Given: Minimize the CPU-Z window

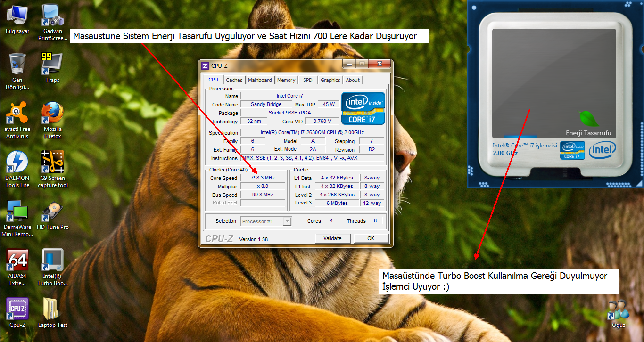Looking at the screenshot, I should [349, 64].
